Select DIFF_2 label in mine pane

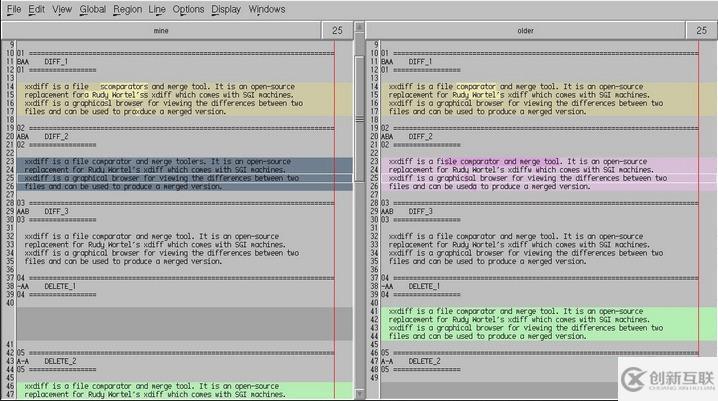point(56,136)
